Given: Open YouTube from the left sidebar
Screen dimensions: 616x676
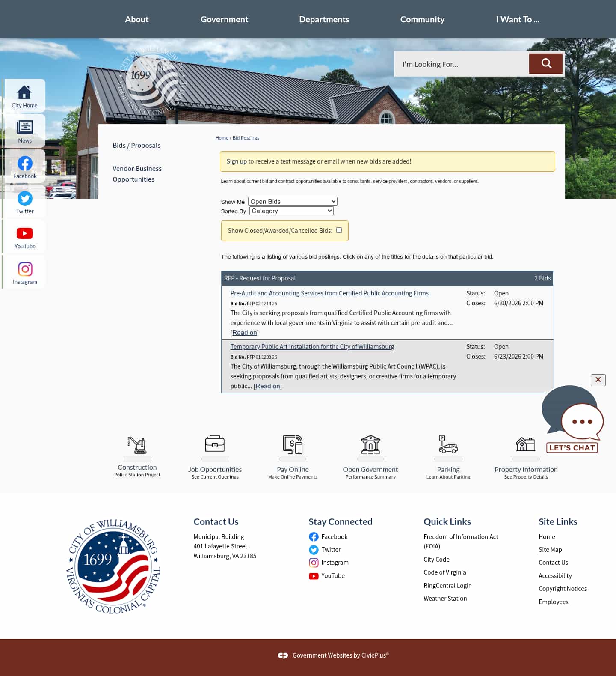Looking at the screenshot, I should click(x=24, y=237).
